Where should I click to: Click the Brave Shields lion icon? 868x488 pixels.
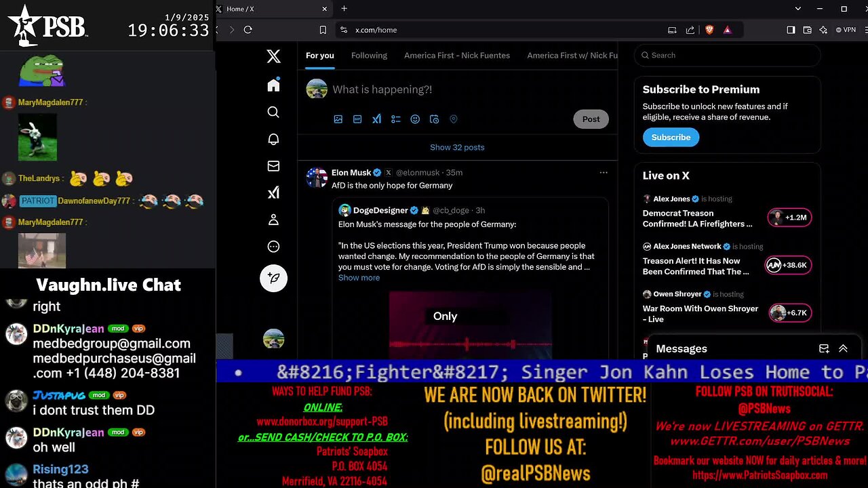pos(709,30)
